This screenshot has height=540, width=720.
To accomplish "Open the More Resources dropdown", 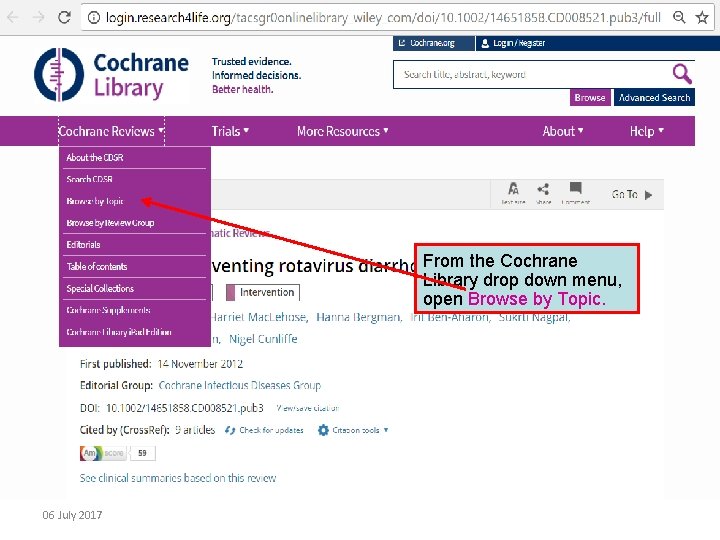I will (x=343, y=131).
